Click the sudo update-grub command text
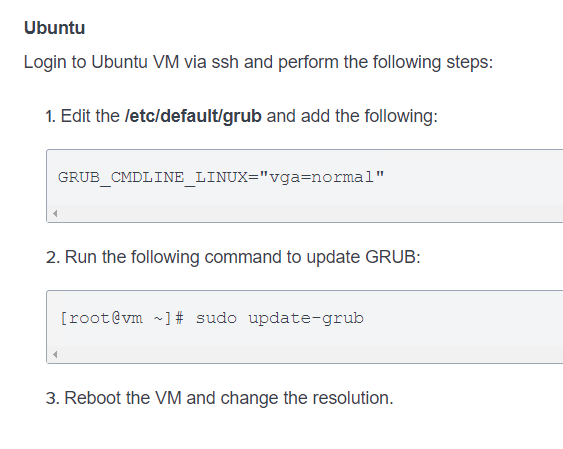 click(x=280, y=319)
